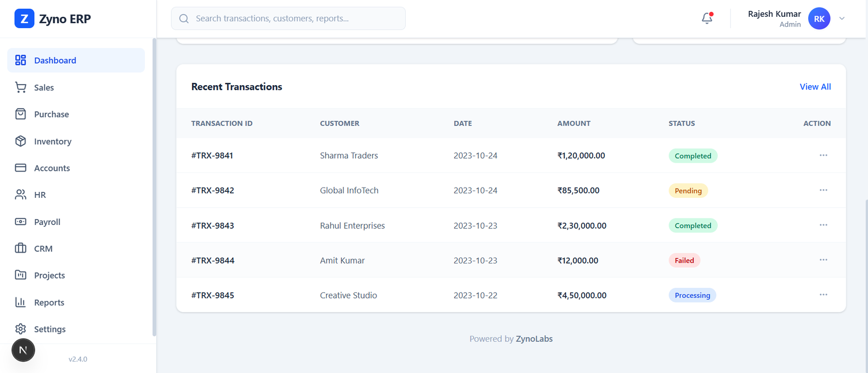
Task: Open Inventory via the box icon
Action: 21,141
